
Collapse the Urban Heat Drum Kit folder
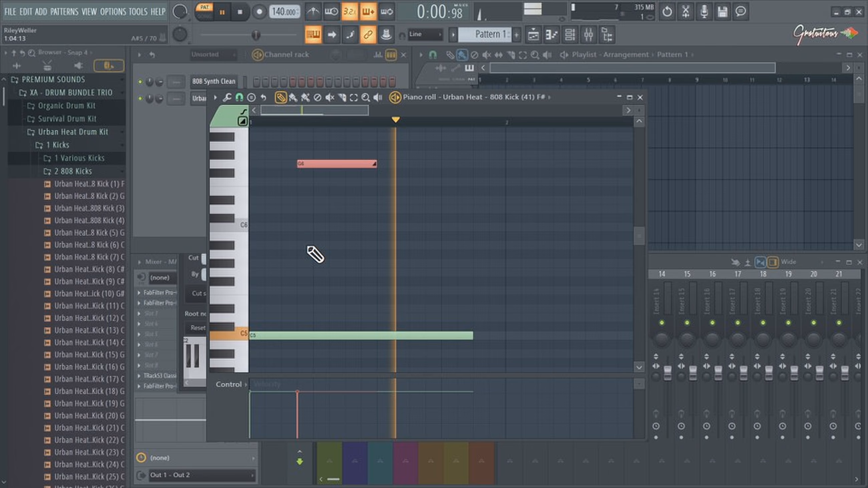coord(73,132)
